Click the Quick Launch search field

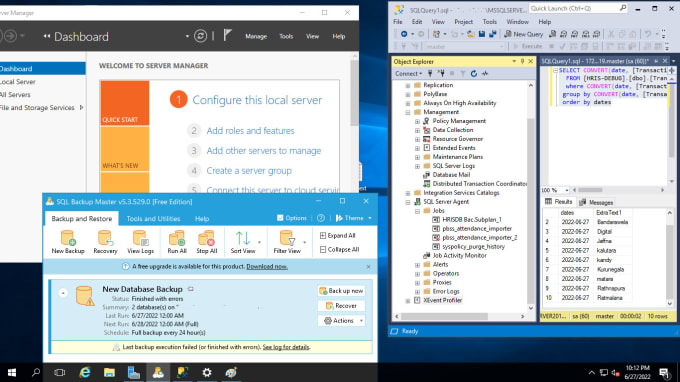(578, 8)
